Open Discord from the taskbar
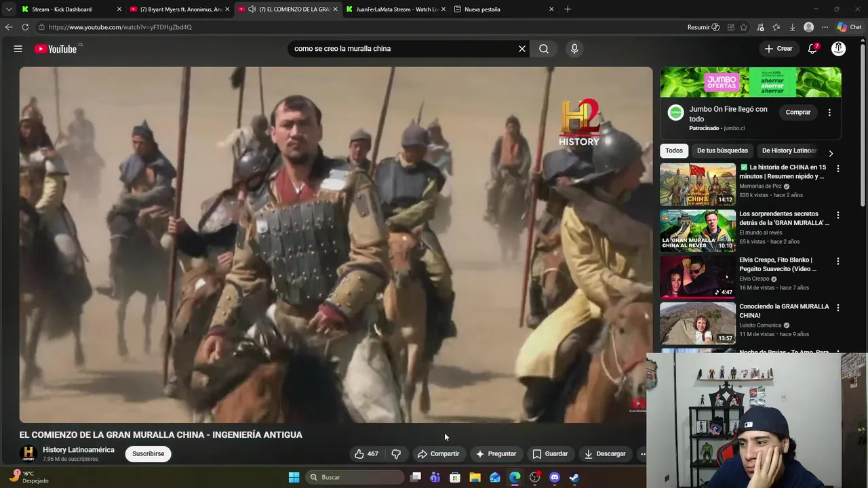 coord(555,477)
